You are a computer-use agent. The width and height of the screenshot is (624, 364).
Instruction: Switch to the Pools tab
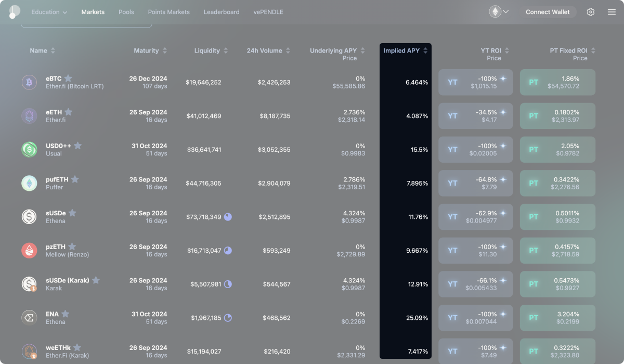click(x=126, y=12)
